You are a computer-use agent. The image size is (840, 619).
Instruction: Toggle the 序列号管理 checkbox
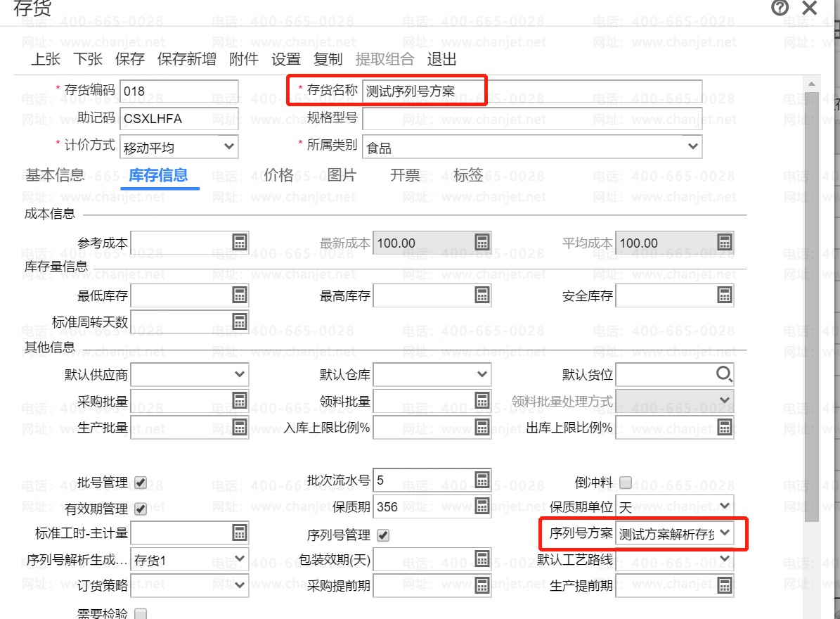[383, 535]
